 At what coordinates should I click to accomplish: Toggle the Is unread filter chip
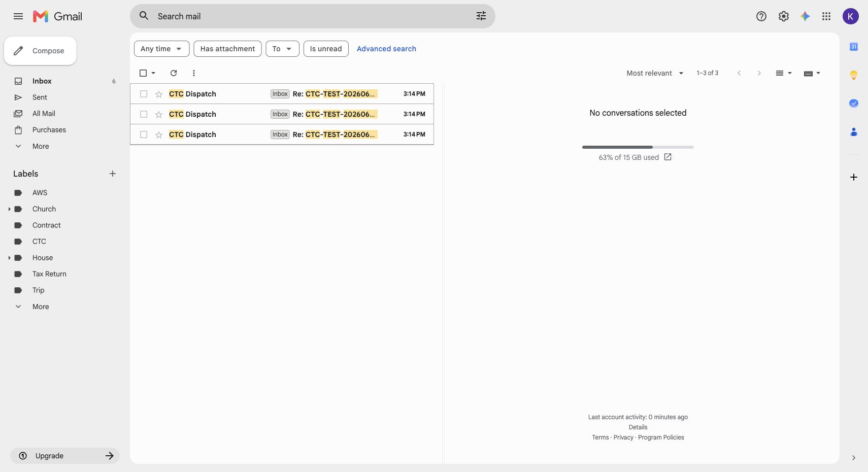coord(326,49)
